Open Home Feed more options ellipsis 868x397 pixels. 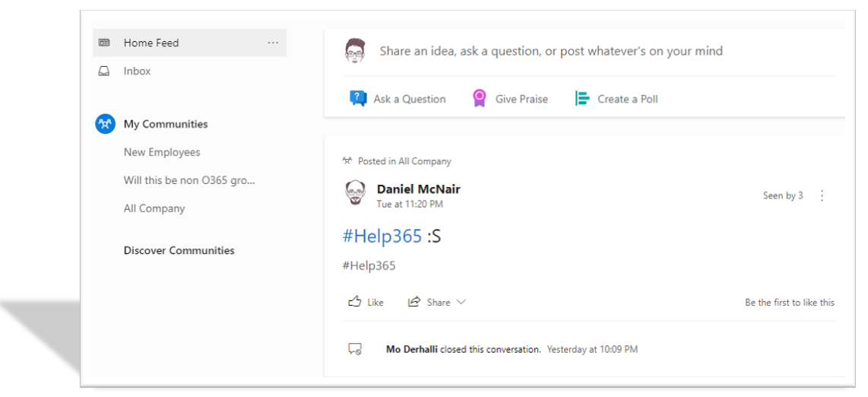click(x=273, y=43)
